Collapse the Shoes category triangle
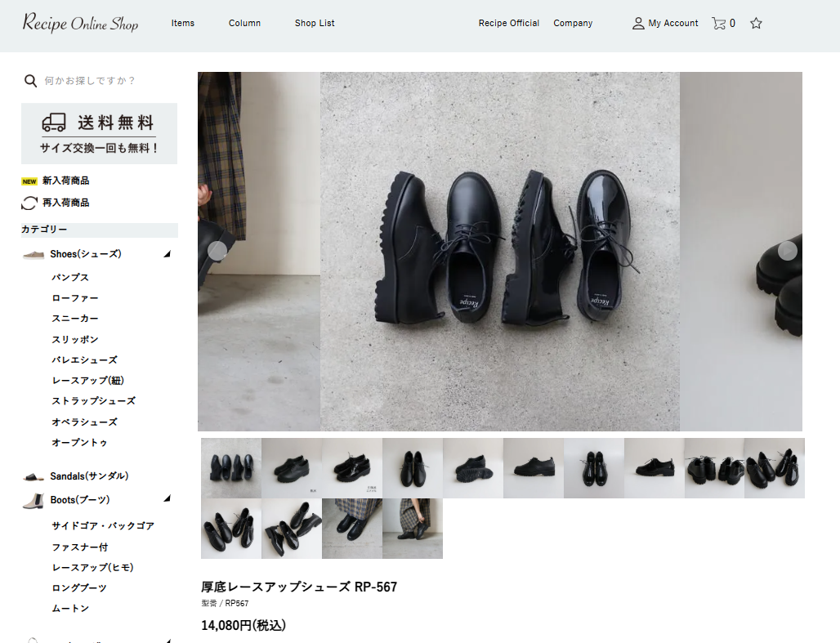The image size is (840, 643). pyautogui.click(x=168, y=254)
